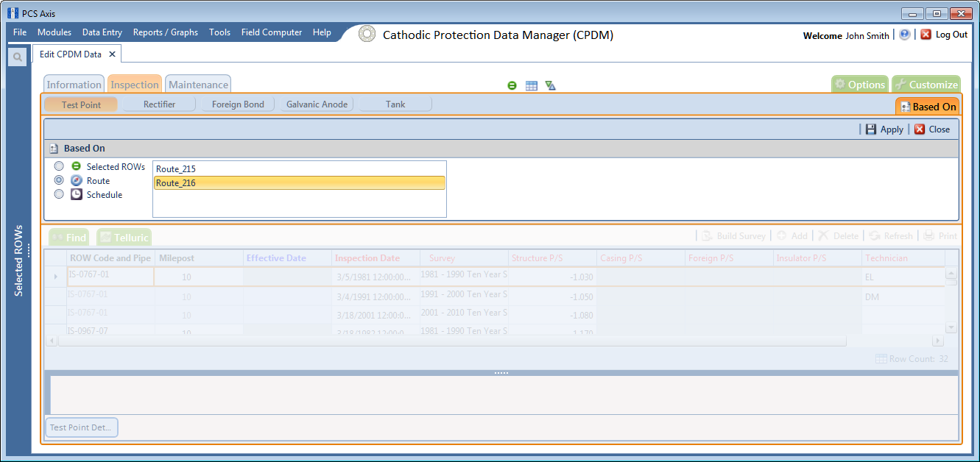Viewport: 980px width, 462px height.
Task: Click the Log Out link
Action: tap(951, 35)
